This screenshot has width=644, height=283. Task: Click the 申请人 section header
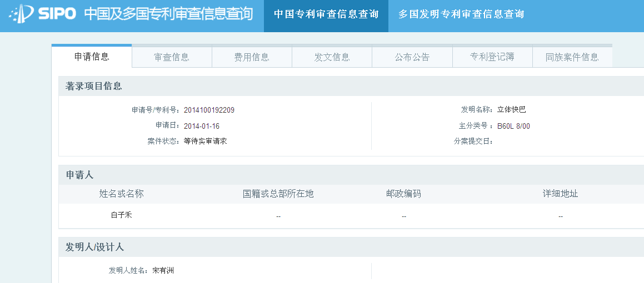click(x=79, y=175)
